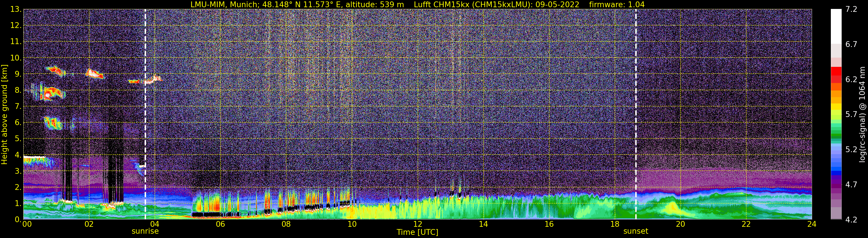868x238 pixels.
Task: Click the 12 tick on the time axis
Action: (x=417, y=224)
